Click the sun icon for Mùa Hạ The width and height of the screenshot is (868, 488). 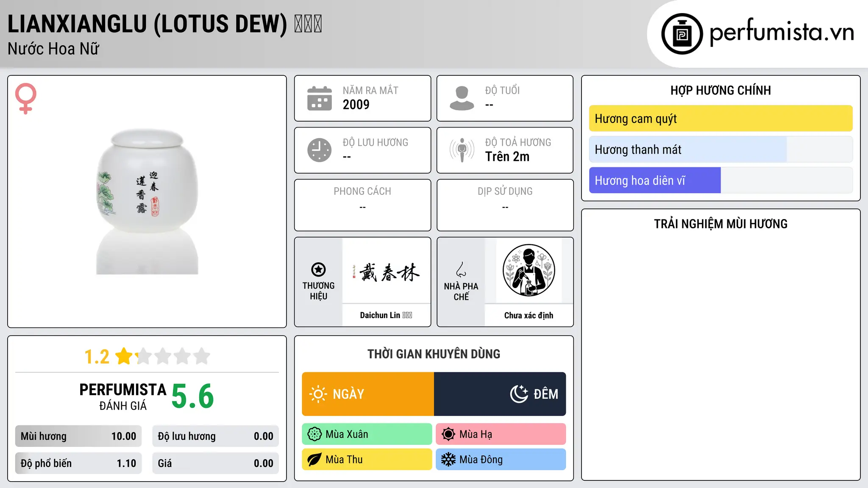click(x=448, y=434)
